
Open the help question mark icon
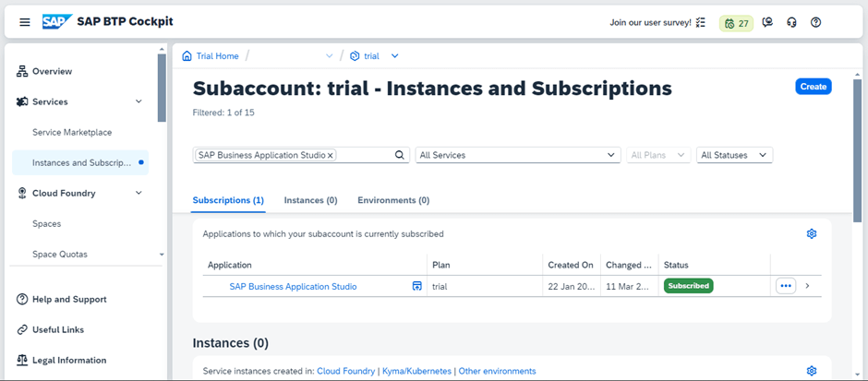point(815,23)
